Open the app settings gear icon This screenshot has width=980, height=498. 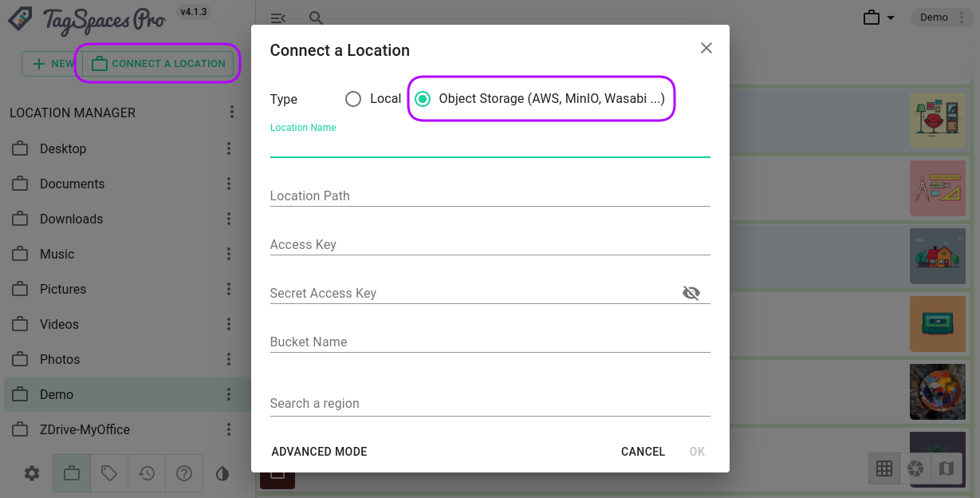(30, 473)
